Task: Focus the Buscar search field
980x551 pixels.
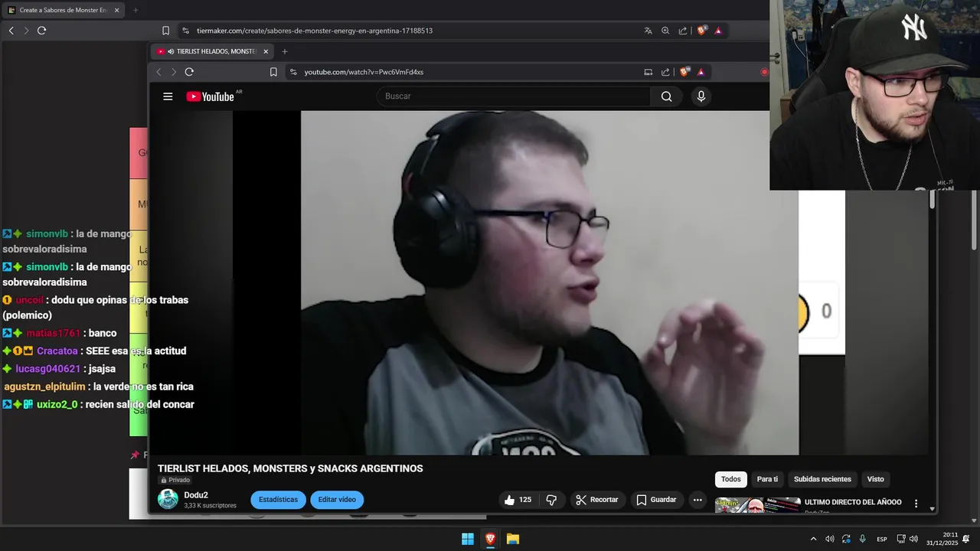Action: pyautogui.click(x=513, y=96)
